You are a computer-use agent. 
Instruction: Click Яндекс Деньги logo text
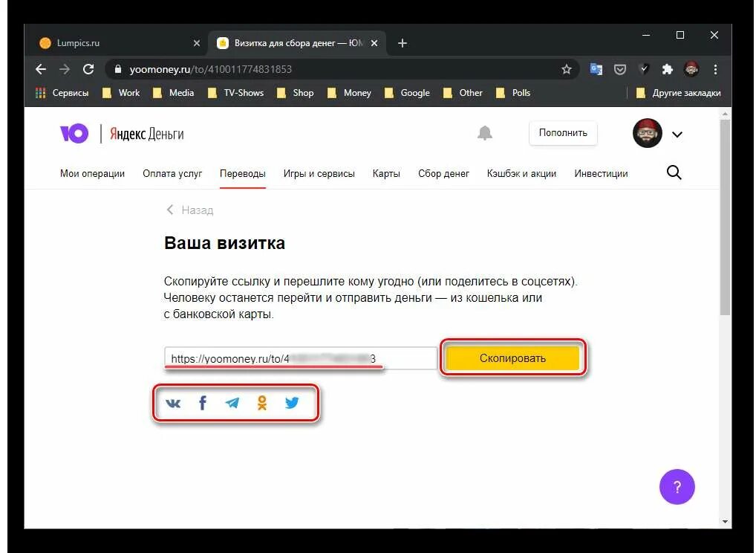(147, 134)
